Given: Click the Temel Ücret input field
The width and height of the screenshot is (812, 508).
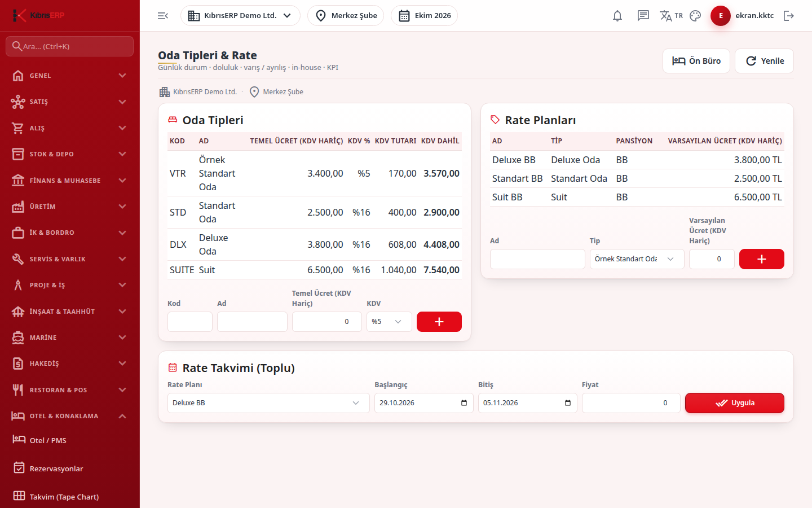Looking at the screenshot, I should pyautogui.click(x=327, y=322).
